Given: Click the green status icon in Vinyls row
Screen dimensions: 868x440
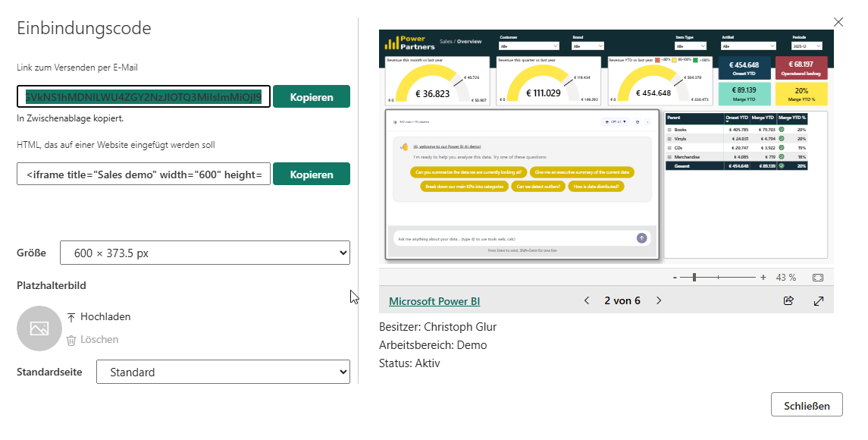Looking at the screenshot, I should tap(781, 139).
